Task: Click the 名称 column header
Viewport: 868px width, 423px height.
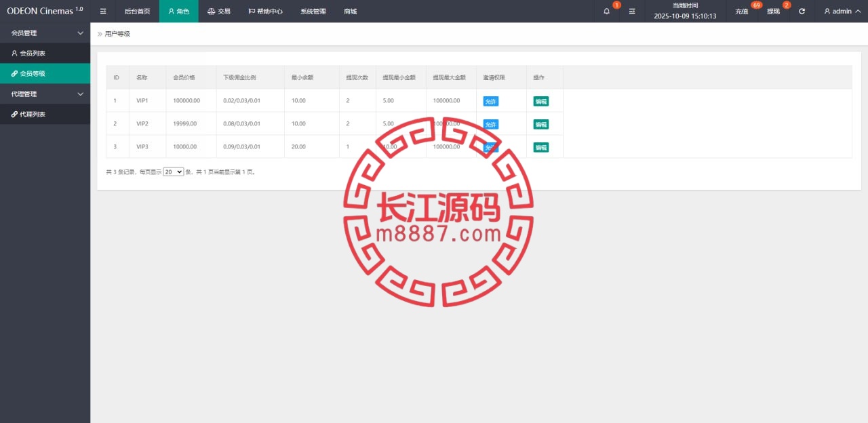Action: tap(142, 77)
